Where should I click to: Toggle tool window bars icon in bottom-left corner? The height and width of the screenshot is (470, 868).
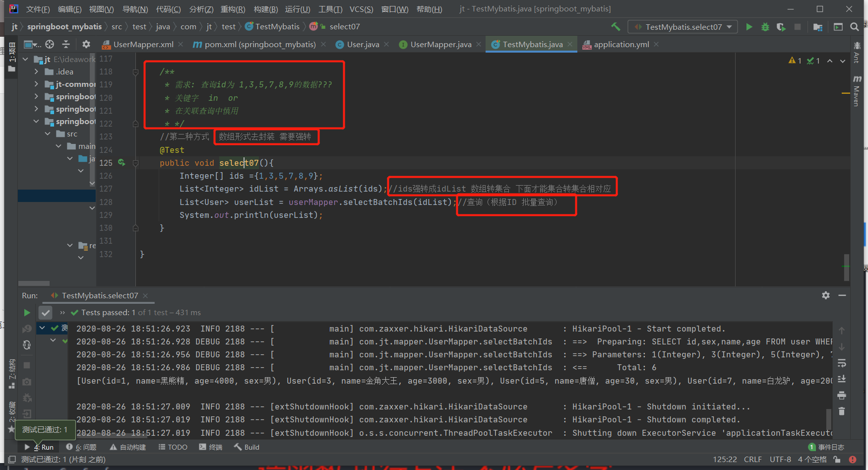coord(12,460)
